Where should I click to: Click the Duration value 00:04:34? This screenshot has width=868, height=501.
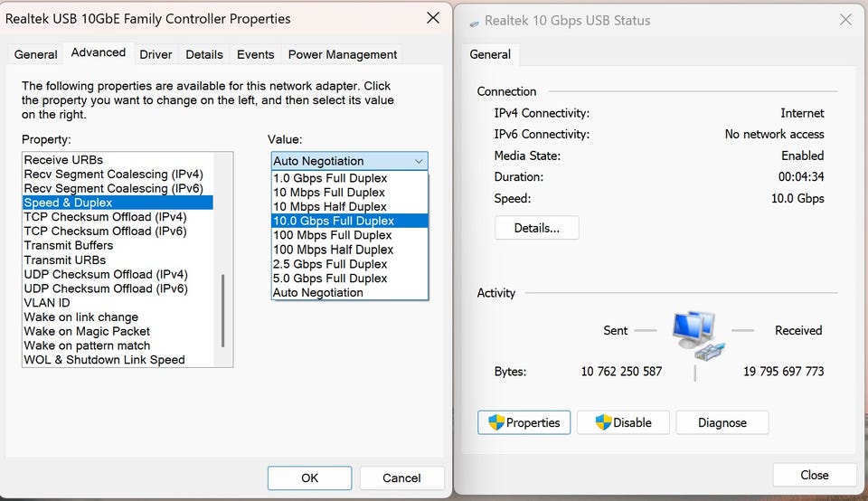coord(801,177)
